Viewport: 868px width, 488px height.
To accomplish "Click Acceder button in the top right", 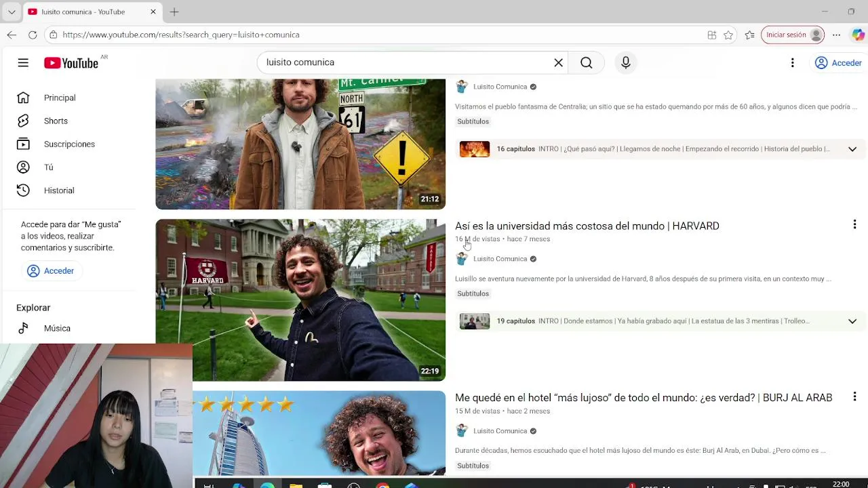I will (x=838, y=62).
